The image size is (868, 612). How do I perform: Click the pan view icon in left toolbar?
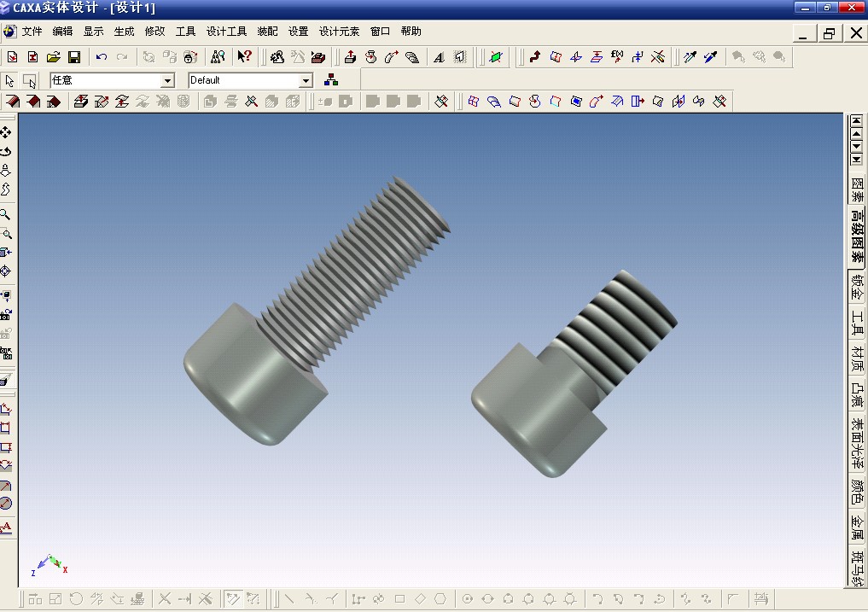coord(5,132)
